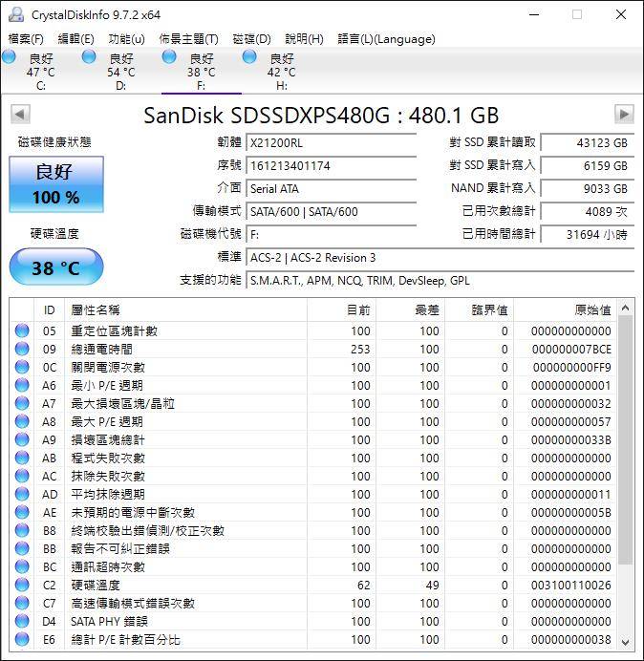
Task: Select drive D: status orb at 54 °C
Action: tap(89, 57)
